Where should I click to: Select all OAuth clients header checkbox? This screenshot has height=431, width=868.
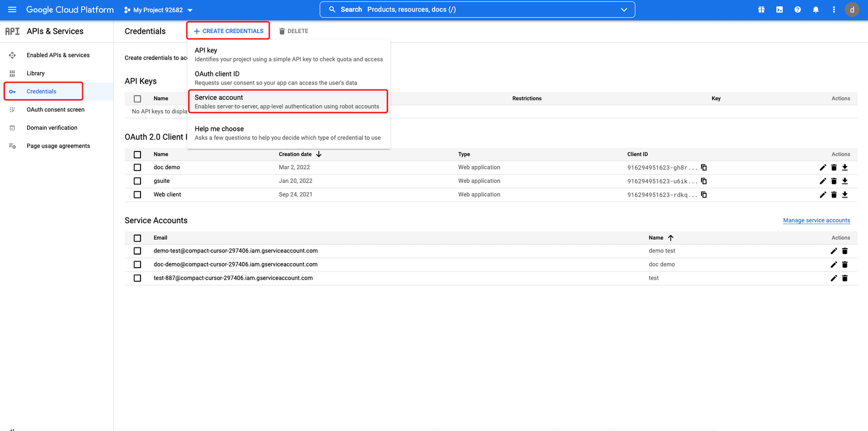[x=137, y=155]
